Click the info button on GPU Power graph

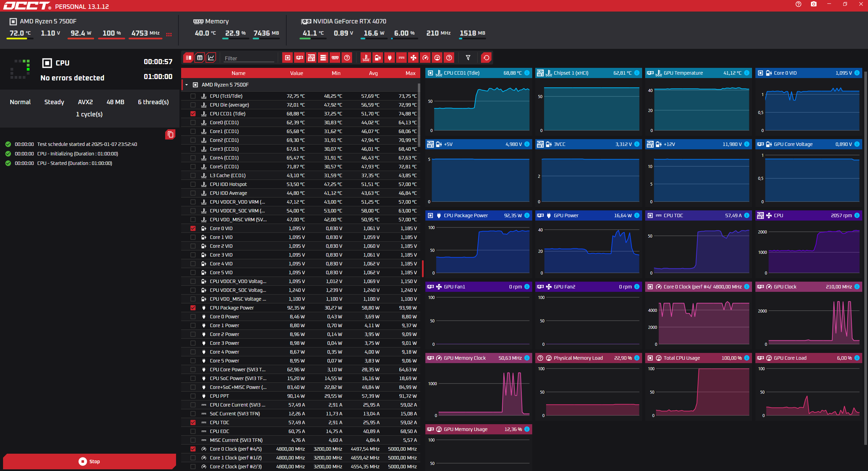(637, 215)
